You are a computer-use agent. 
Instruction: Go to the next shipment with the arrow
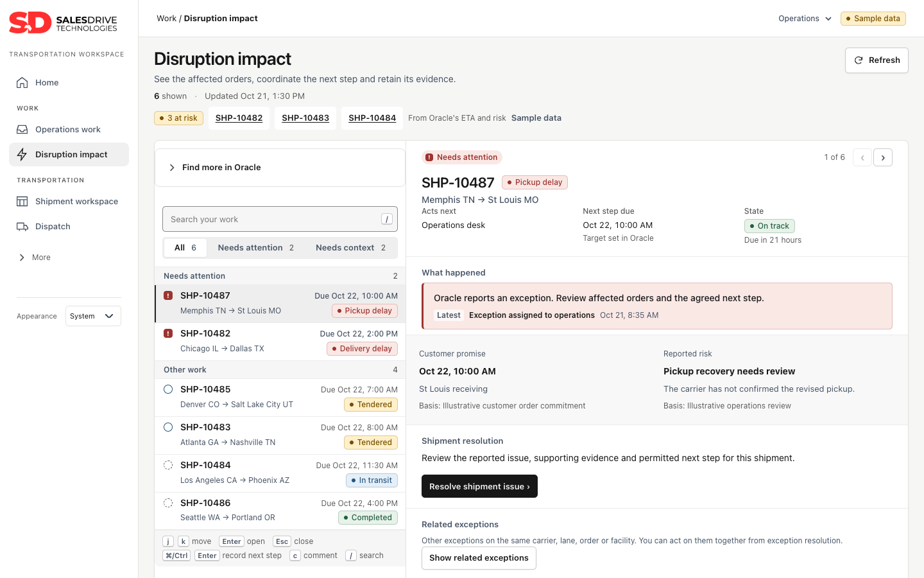883,157
